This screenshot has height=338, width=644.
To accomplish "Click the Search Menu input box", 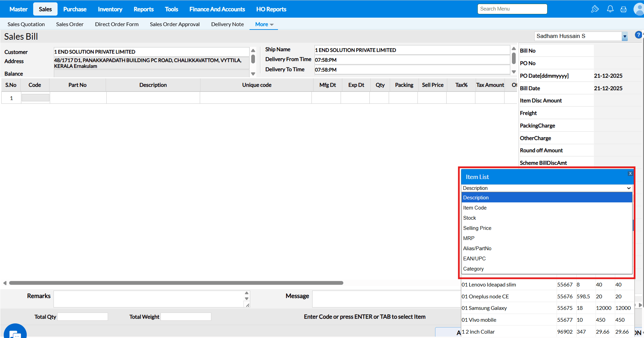I will click(x=512, y=9).
